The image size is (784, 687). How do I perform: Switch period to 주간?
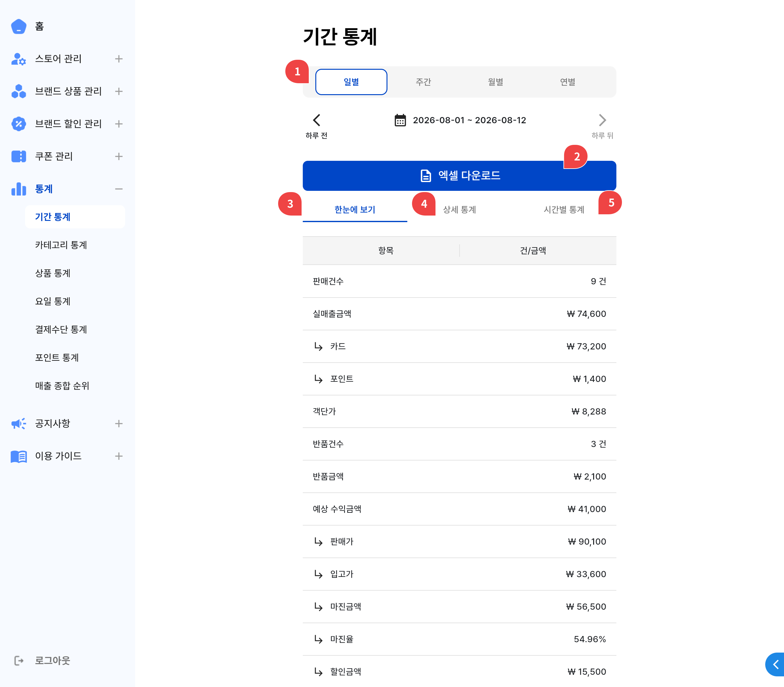423,82
